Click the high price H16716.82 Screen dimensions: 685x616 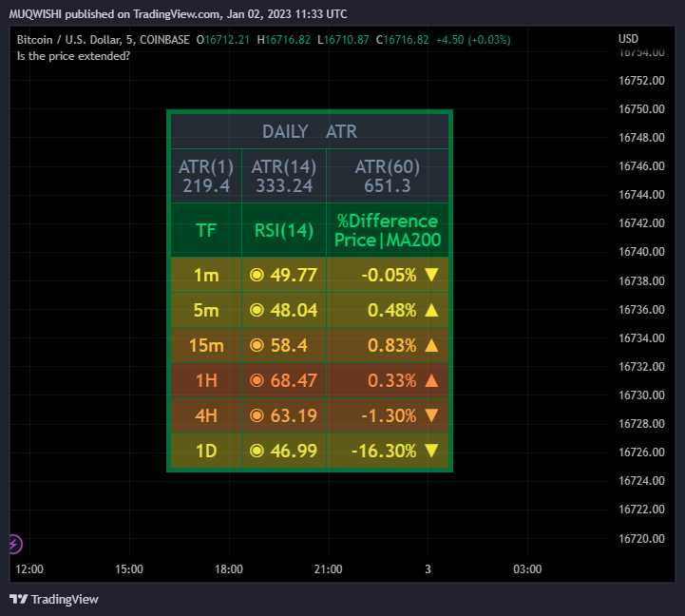pos(283,40)
